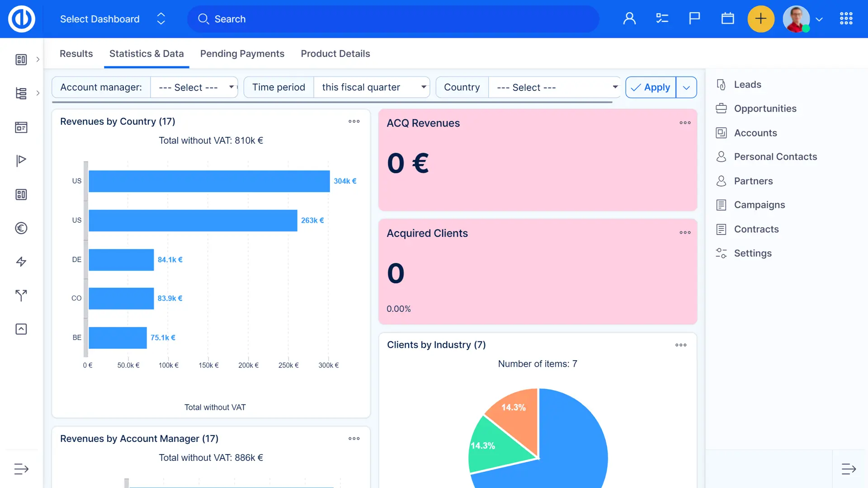Screen dimensions: 868x488
Task: Open Opportunities in right menu
Action: point(765,108)
